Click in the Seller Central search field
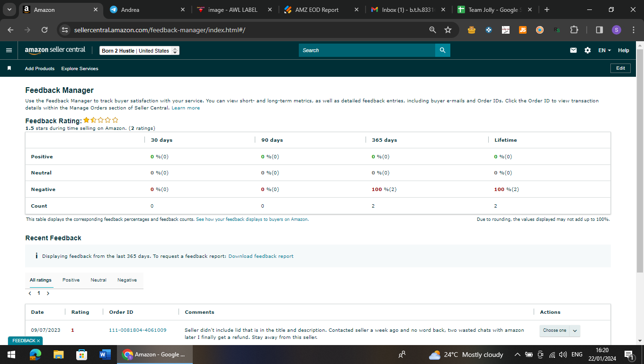This screenshot has width=644, height=364. [x=367, y=50]
